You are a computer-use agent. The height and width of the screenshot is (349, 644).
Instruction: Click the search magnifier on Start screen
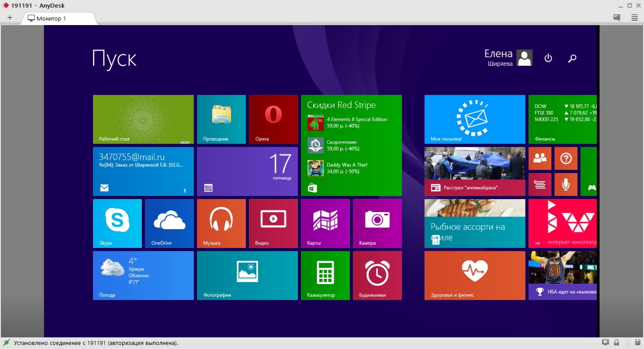[572, 58]
